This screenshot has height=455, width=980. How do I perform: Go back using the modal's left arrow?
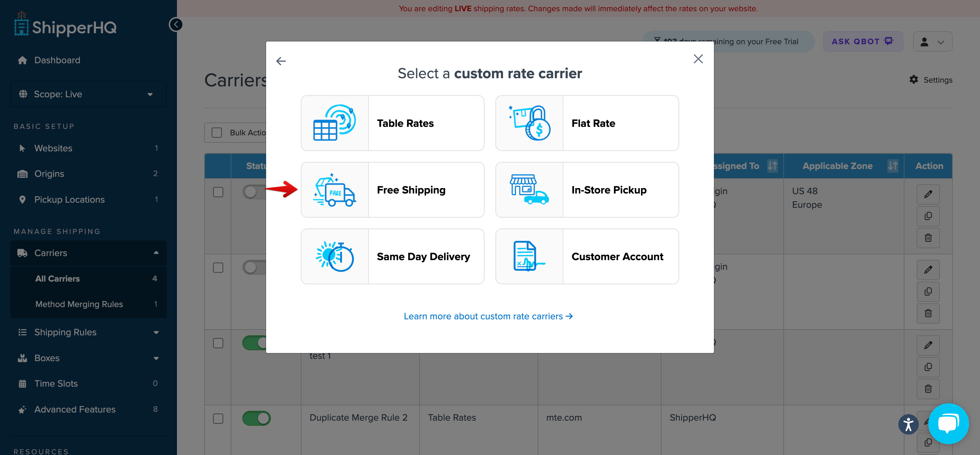coord(281,61)
